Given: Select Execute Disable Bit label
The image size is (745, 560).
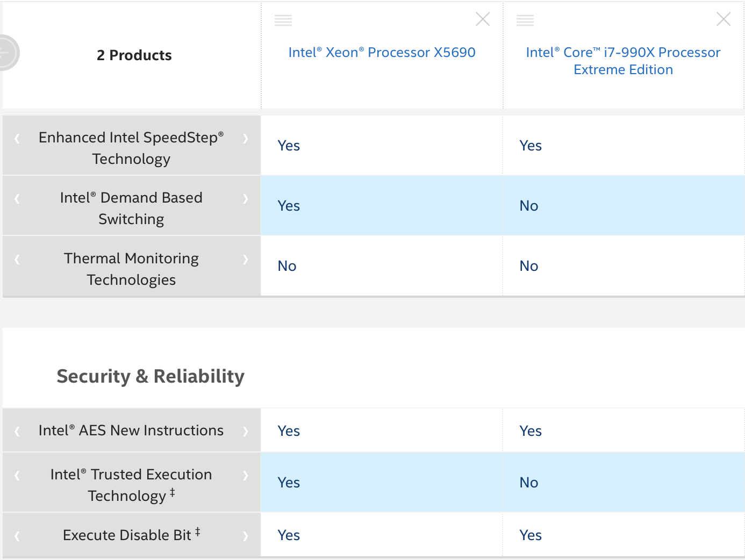Looking at the screenshot, I should (131, 535).
